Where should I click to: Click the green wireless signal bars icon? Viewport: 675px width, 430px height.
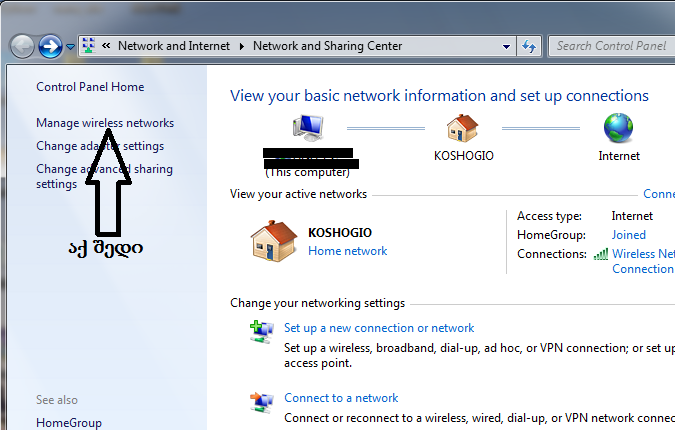tap(601, 254)
